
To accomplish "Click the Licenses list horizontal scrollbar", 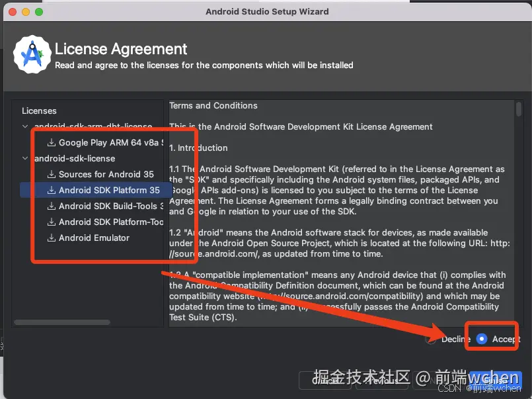I will click(x=62, y=322).
